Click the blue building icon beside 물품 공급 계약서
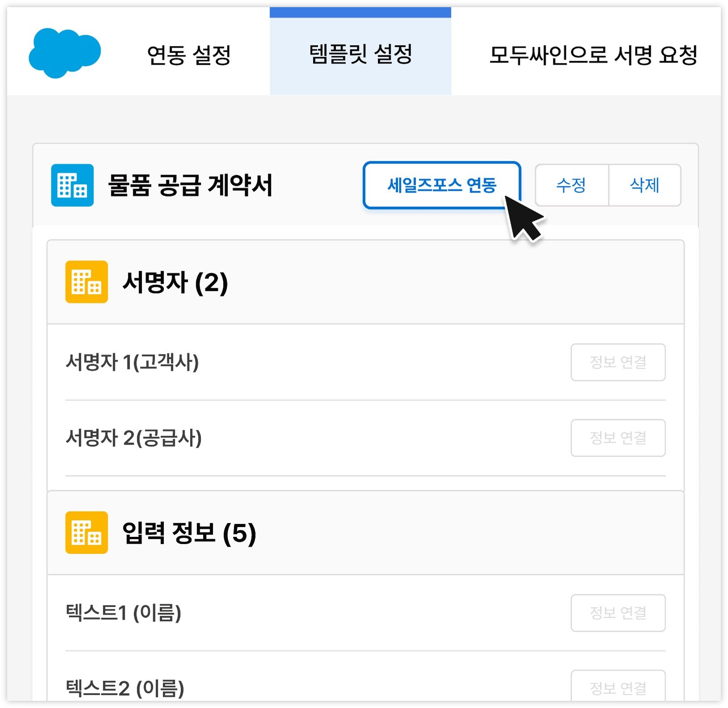Viewport: 728px width, 708px height. (72, 185)
